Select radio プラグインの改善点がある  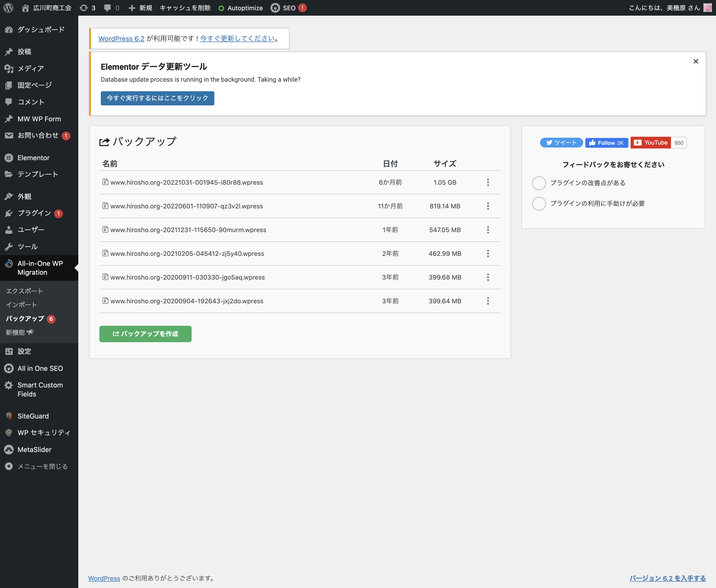pyautogui.click(x=539, y=183)
